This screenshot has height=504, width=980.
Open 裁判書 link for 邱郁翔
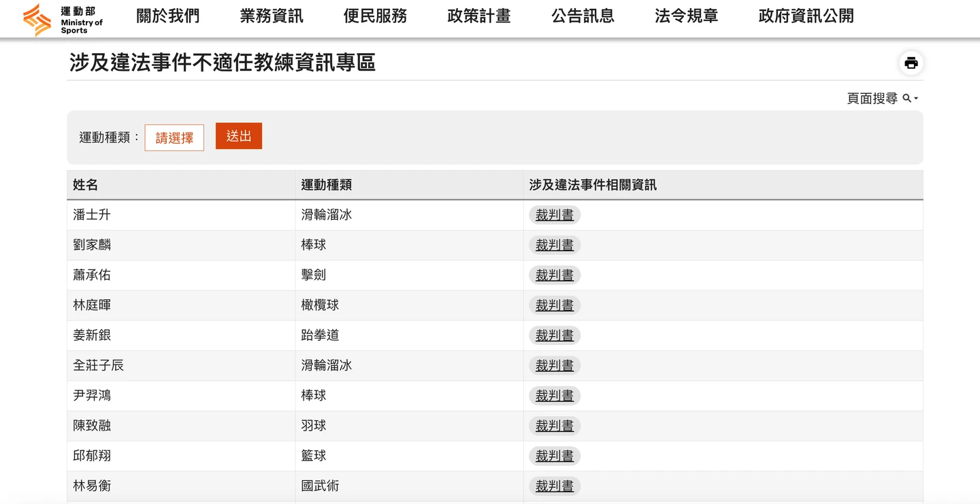(x=555, y=456)
